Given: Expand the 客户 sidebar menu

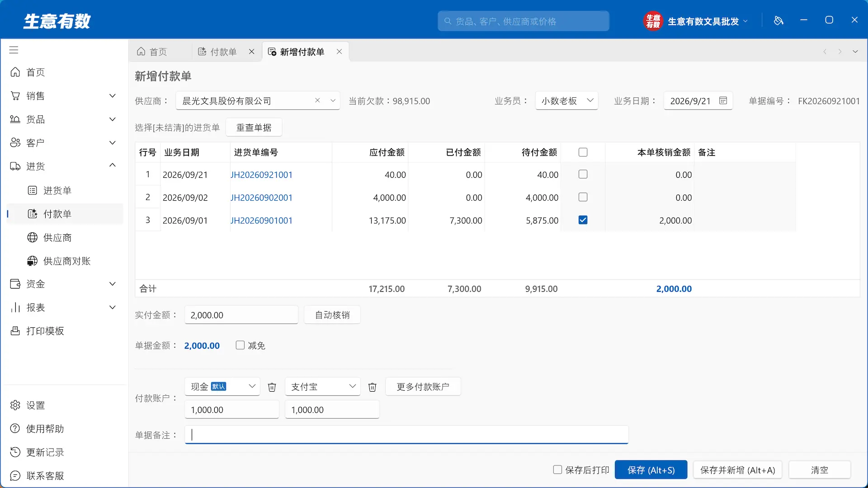Looking at the screenshot, I should click(63, 143).
